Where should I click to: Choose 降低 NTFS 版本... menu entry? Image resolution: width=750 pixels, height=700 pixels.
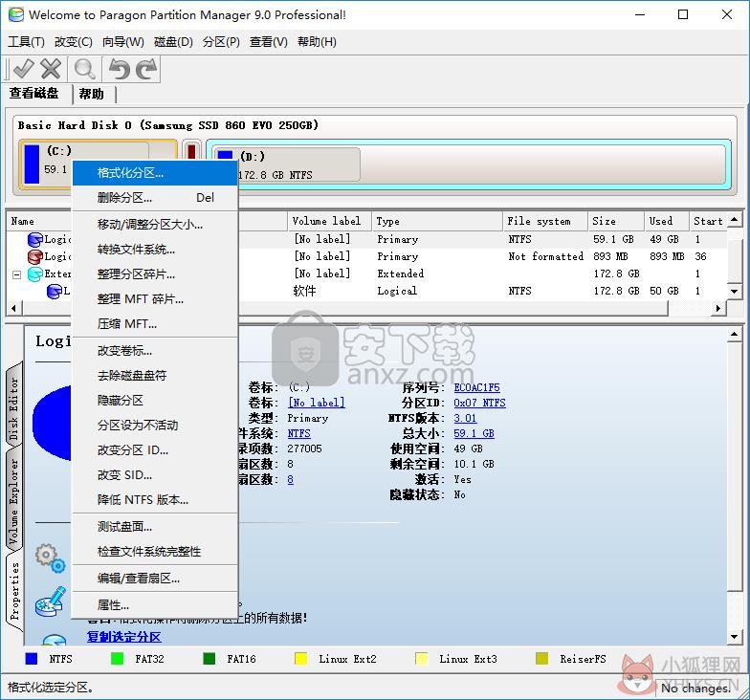(155, 499)
